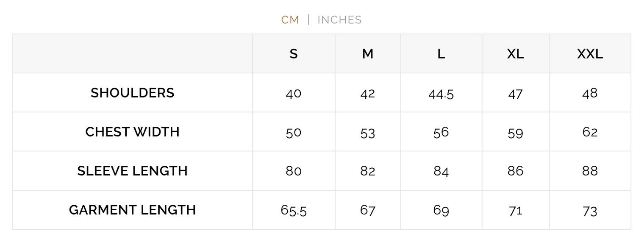Click the GARMENT LENGTH row label

coord(133,210)
